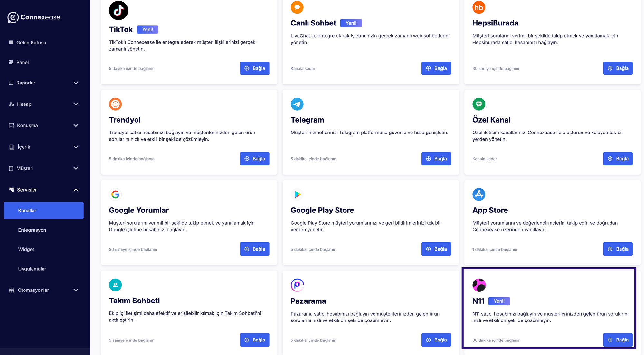Click the Pazarama logo icon
This screenshot has height=355, width=644.
[297, 285]
